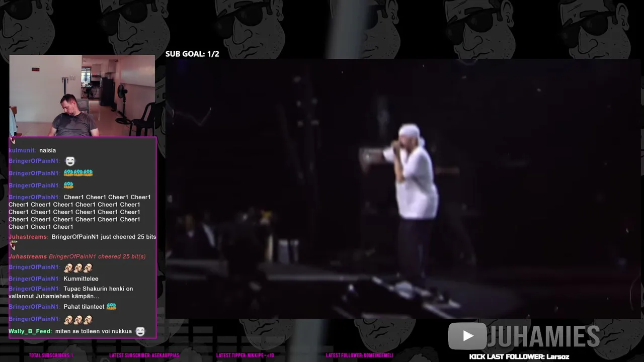Image resolution: width=644 pixels, height=362 pixels.
Task: Click 'LATEST TIPPER: NIKKIPE' in the bottom bar
Action: 245,355
